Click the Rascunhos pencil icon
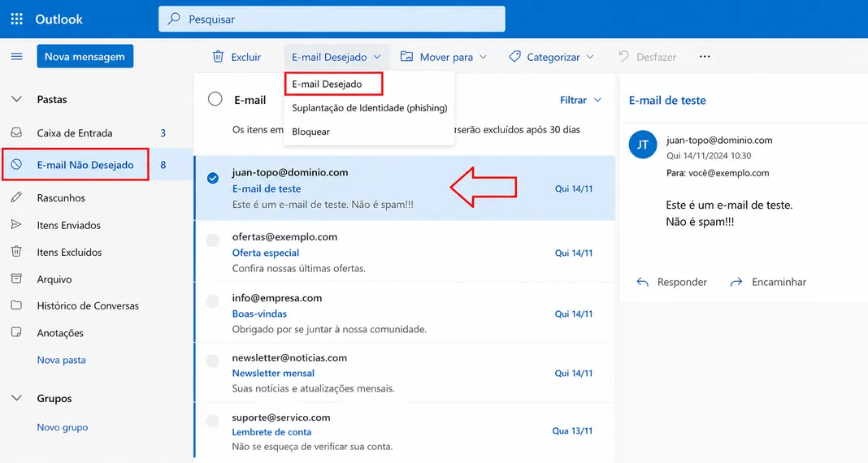 coord(16,197)
